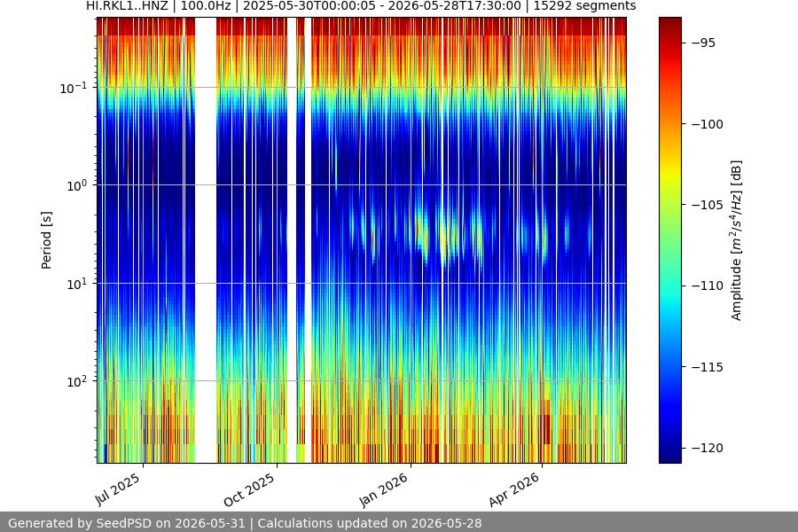Click the 10² period tick label

(77, 382)
